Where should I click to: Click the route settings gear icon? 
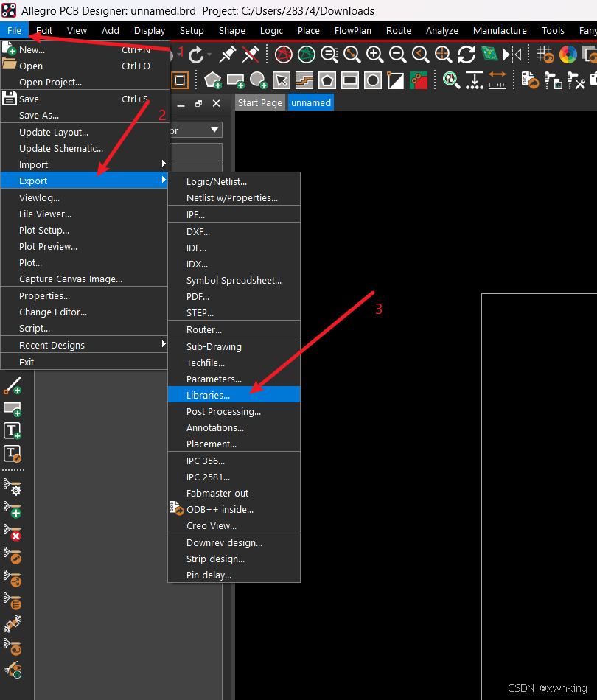point(13,487)
